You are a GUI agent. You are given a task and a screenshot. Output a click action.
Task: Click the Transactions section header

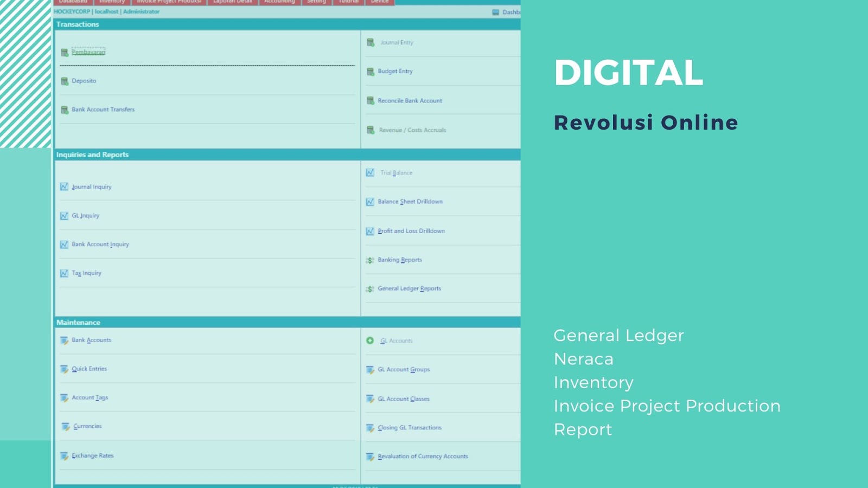[x=78, y=24]
